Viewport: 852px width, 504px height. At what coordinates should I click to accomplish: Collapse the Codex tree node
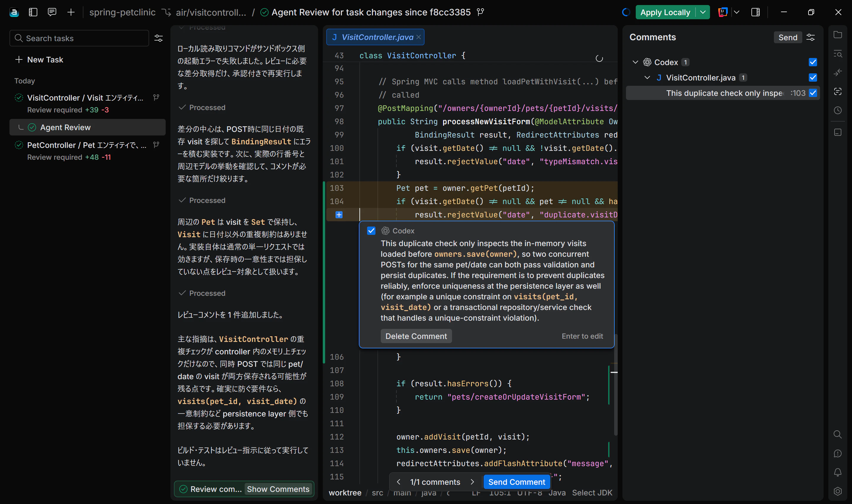coord(635,62)
